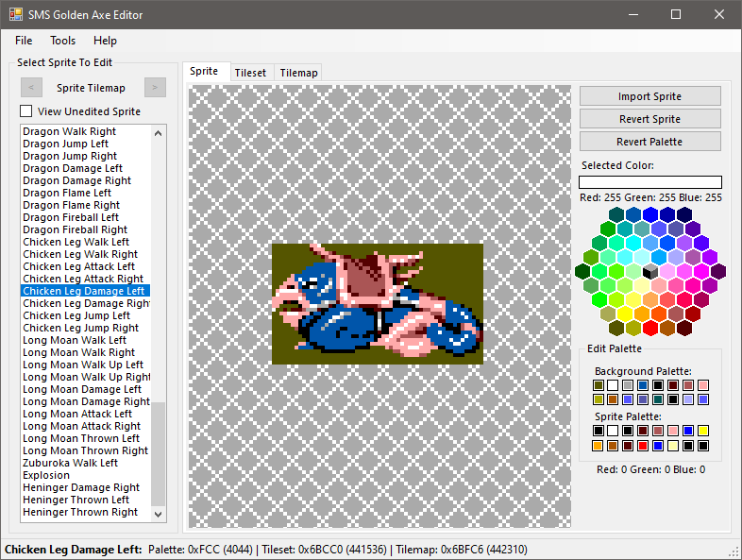The image size is (742, 560).
Task: Click the sprite list scroll down arrow
Action: pyautogui.click(x=159, y=514)
